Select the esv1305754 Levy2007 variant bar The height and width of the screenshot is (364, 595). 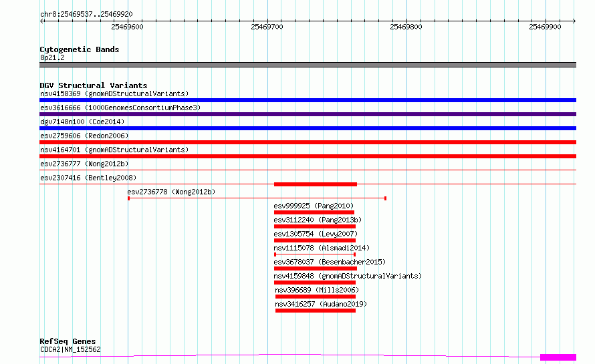315,240
